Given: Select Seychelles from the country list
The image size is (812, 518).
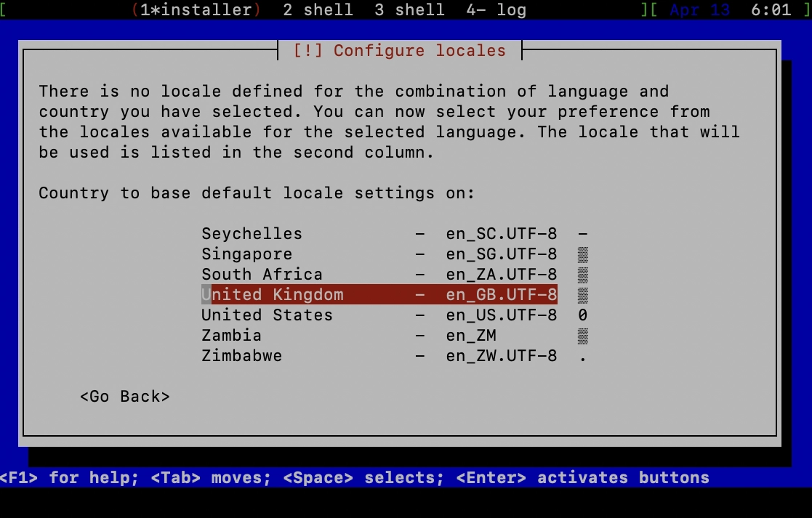Looking at the screenshot, I should coord(252,234).
